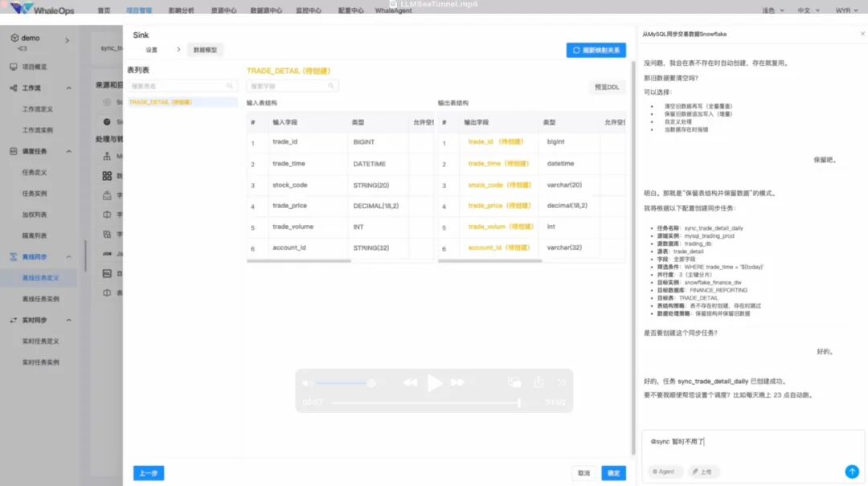Screen dimensions: 868x486
Task: Close the chat panel with X
Action: [862, 34]
